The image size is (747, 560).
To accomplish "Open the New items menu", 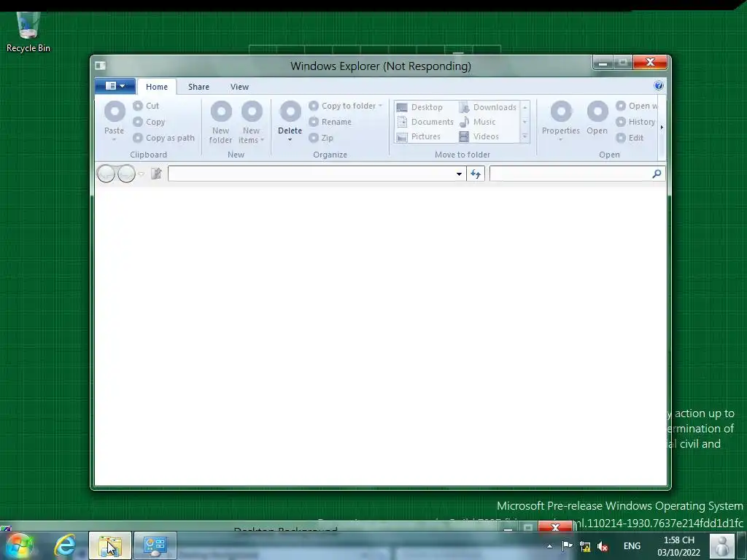I will pyautogui.click(x=251, y=122).
